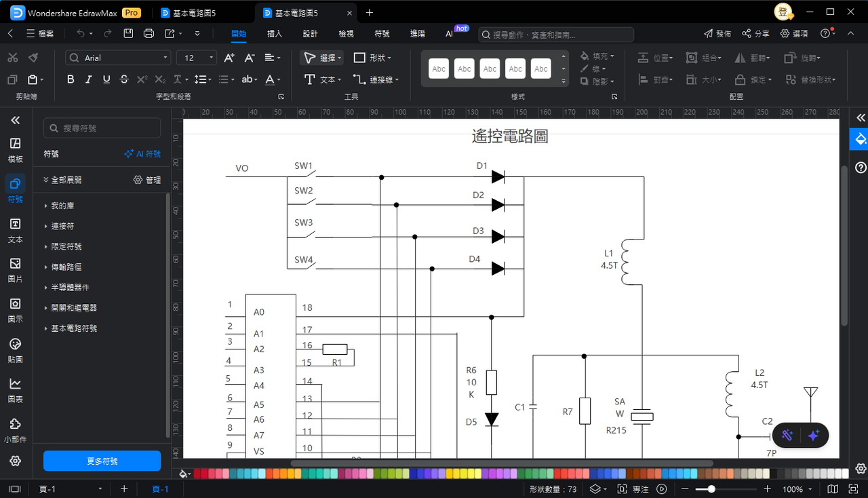
Task: Toggle bold text formatting
Action: click(71, 79)
